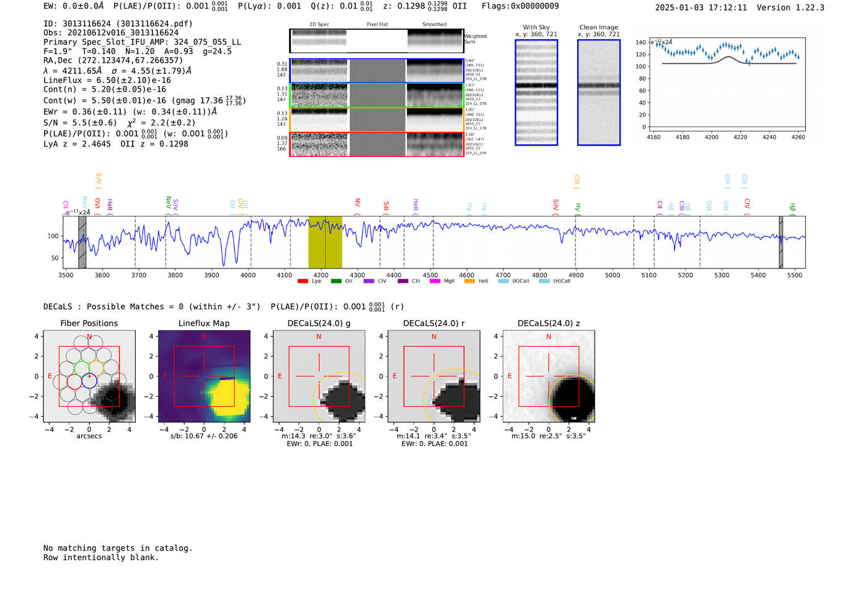Click the green OII legend swatch
Viewport: 868px width, 591px height.
tap(336, 281)
